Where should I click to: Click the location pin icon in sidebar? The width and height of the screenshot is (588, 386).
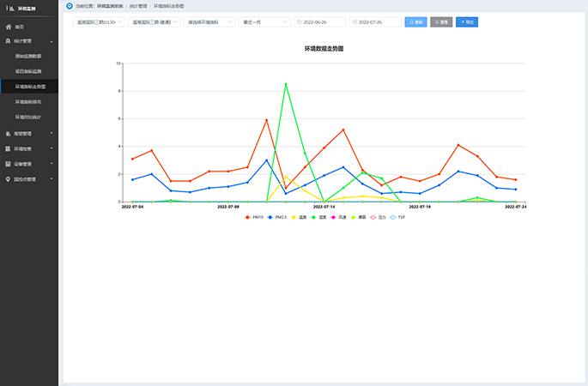[x=8, y=179]
